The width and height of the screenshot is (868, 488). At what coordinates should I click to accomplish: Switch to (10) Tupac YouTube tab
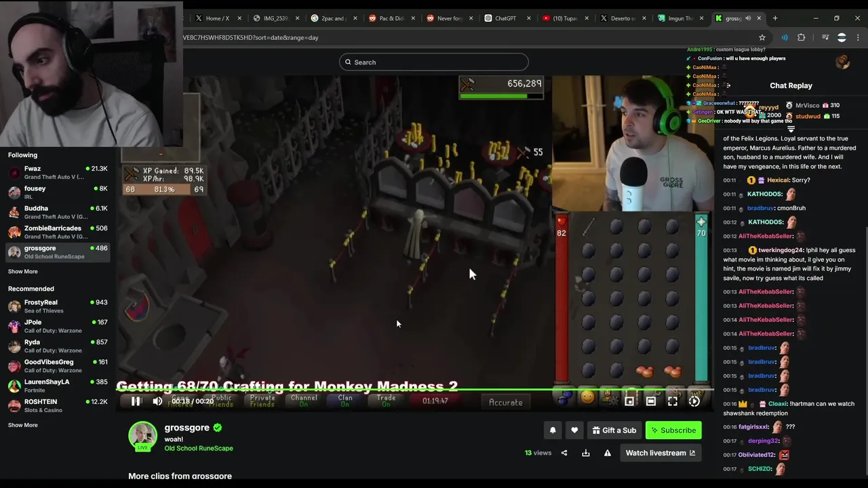click(x=564, y=18)
